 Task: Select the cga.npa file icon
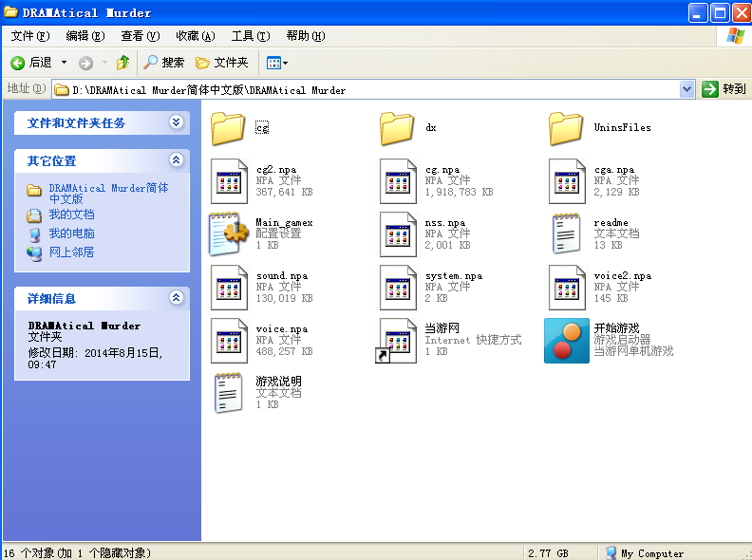(568, 181)
